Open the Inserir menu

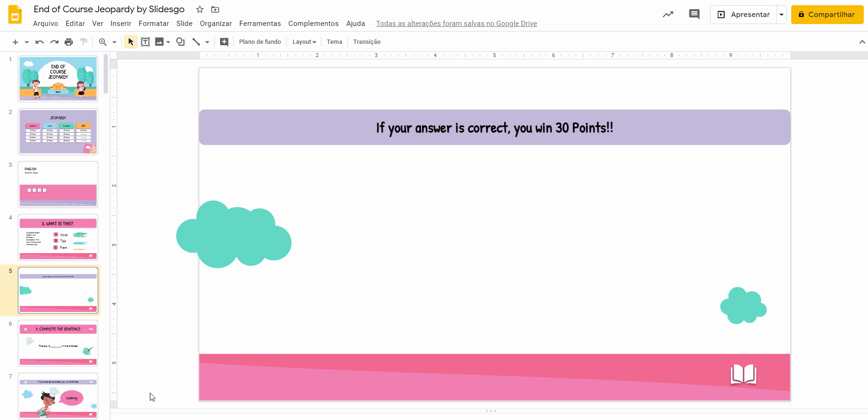(x=121, y=24)
